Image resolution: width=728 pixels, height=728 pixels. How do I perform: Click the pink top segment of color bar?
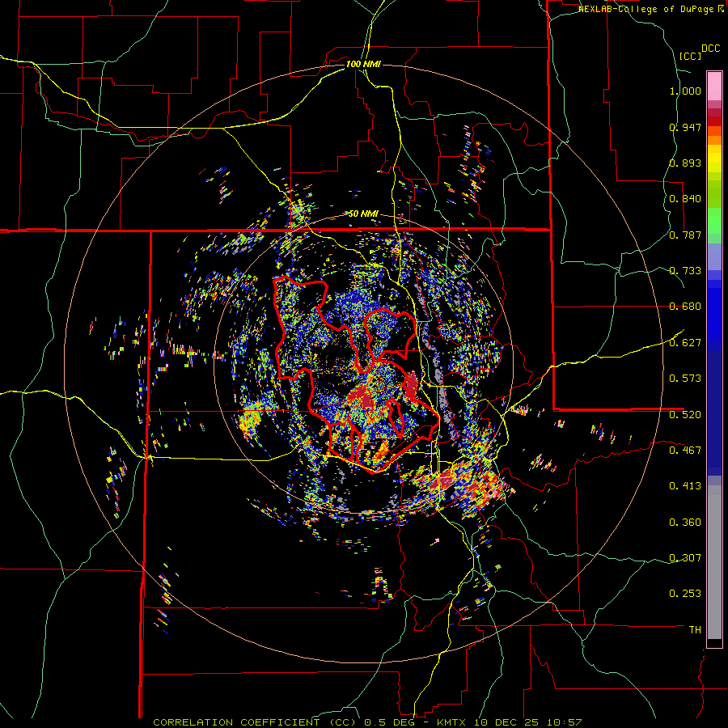tap(714, 86)
